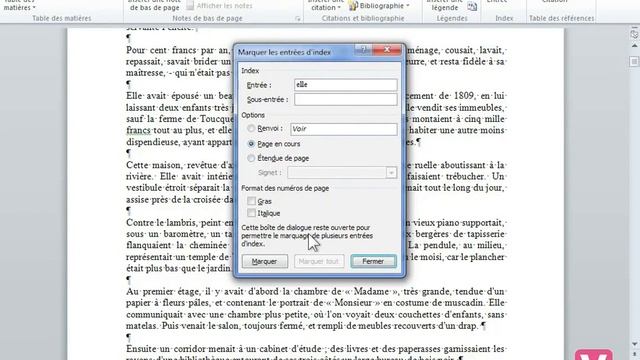The image size is (640, 360).
Task: Click the 'Légendes' group label
Action: click(x=452, y=18)
